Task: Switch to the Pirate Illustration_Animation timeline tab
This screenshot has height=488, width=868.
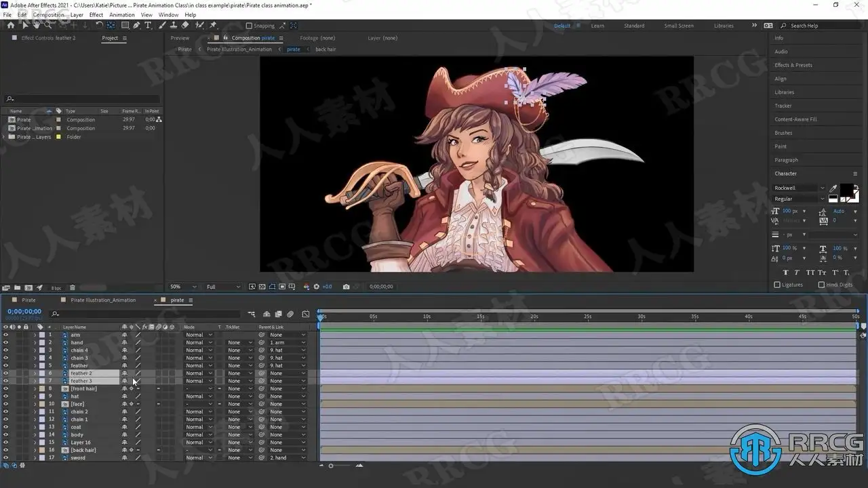Action: (103, 300)
